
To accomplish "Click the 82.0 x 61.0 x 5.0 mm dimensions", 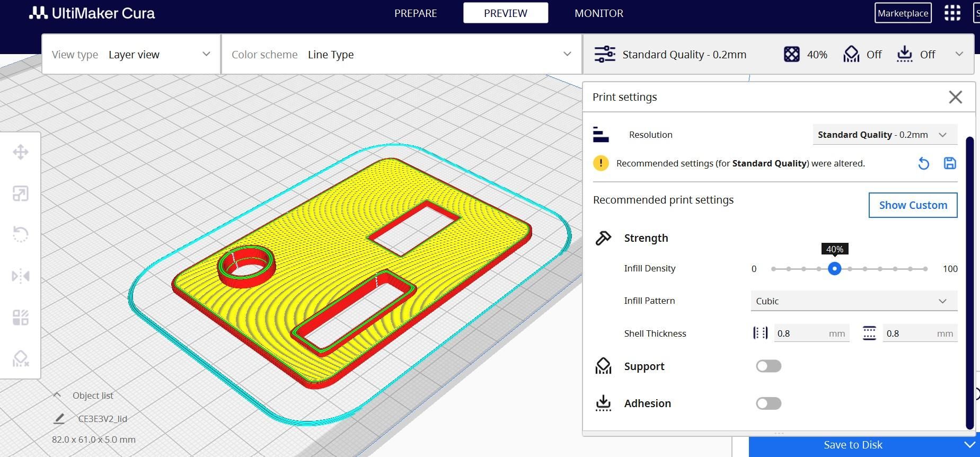I will click(94, 440).
